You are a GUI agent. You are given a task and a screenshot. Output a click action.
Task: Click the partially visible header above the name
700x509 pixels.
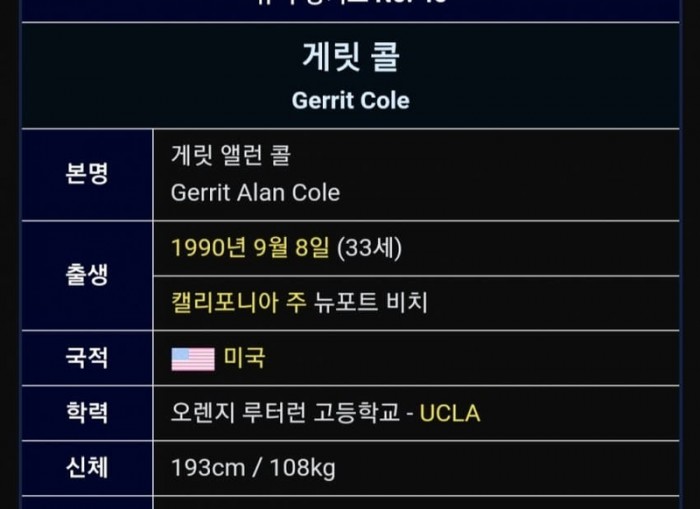pyautogui.click(x=350, y=5)
